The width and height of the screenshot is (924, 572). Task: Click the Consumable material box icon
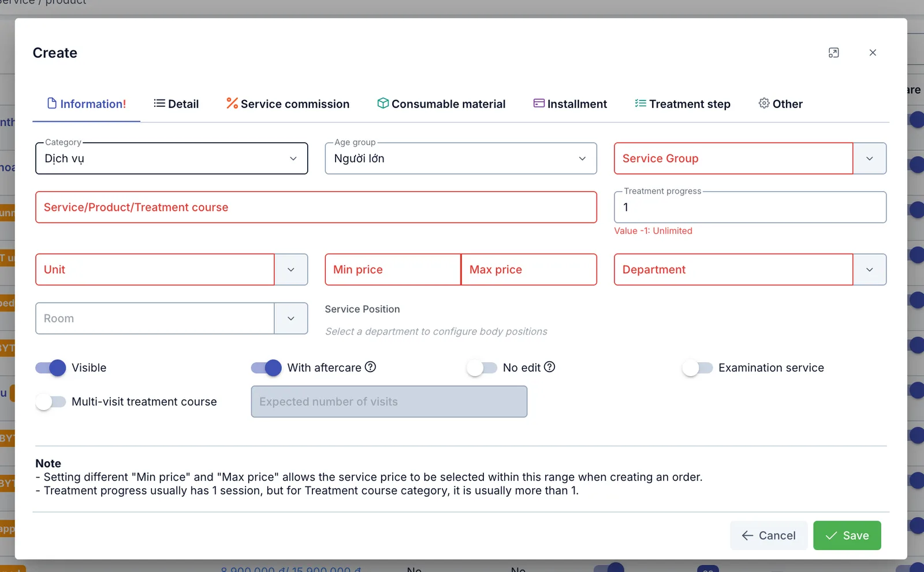pos(383,103)
